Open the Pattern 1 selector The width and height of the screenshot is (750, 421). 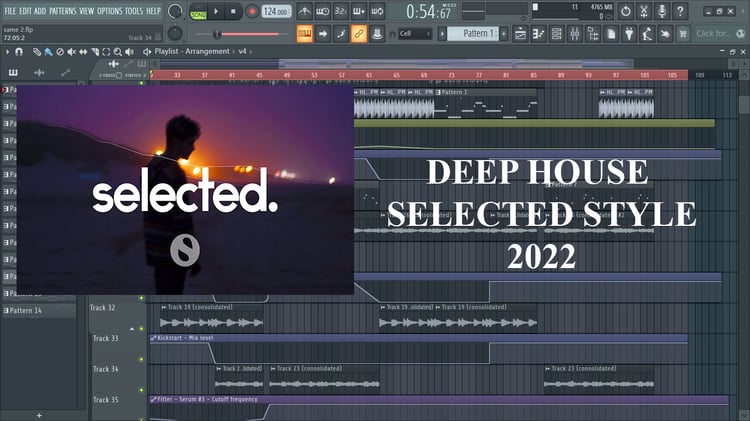(473, 33)
